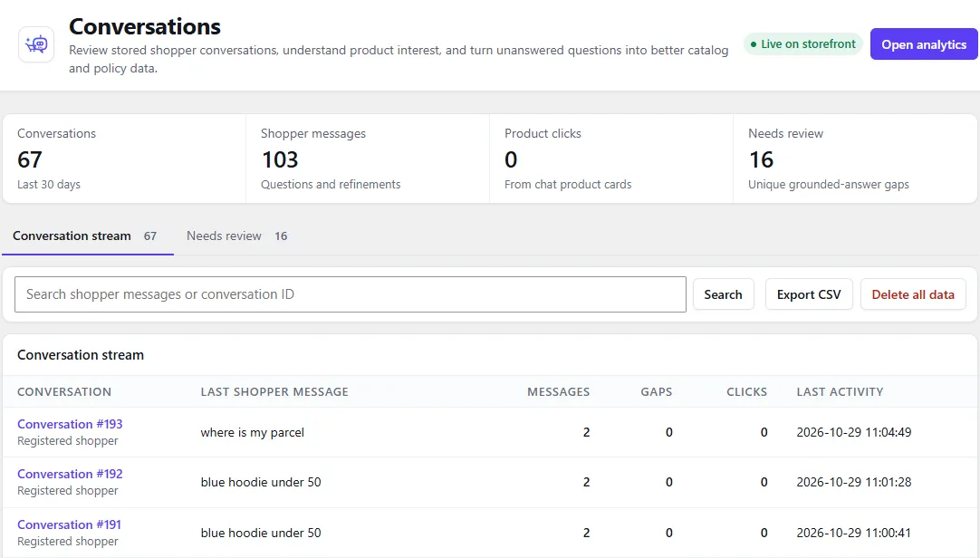The height and width of the screenshot is (558, 980).
Task: Open Conversation #191 link
Action: pos(70,524)
